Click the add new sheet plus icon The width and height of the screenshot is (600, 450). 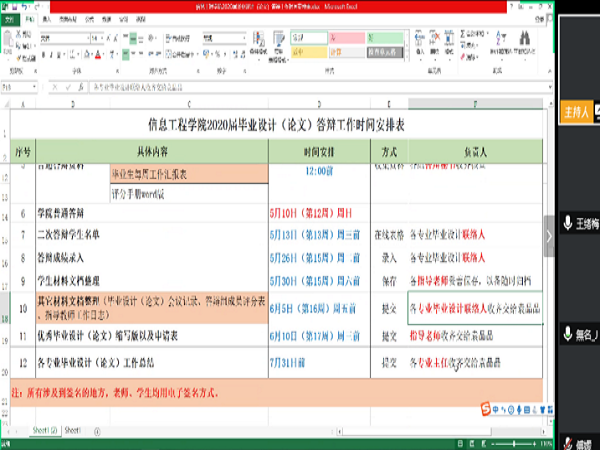click(x=98, y=430)
